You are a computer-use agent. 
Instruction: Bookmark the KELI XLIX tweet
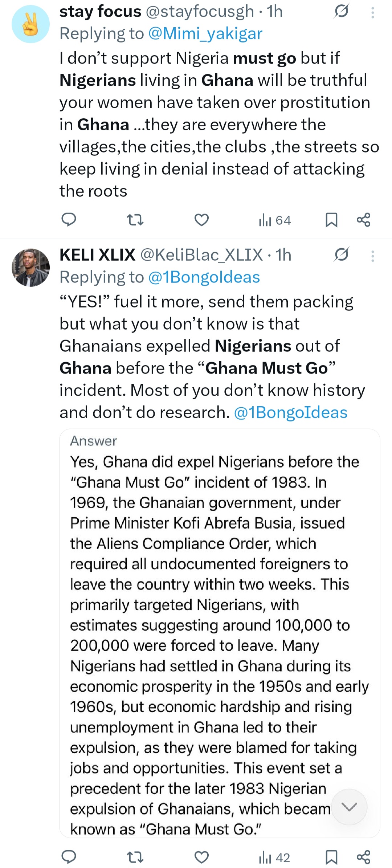tap(331, 857)
